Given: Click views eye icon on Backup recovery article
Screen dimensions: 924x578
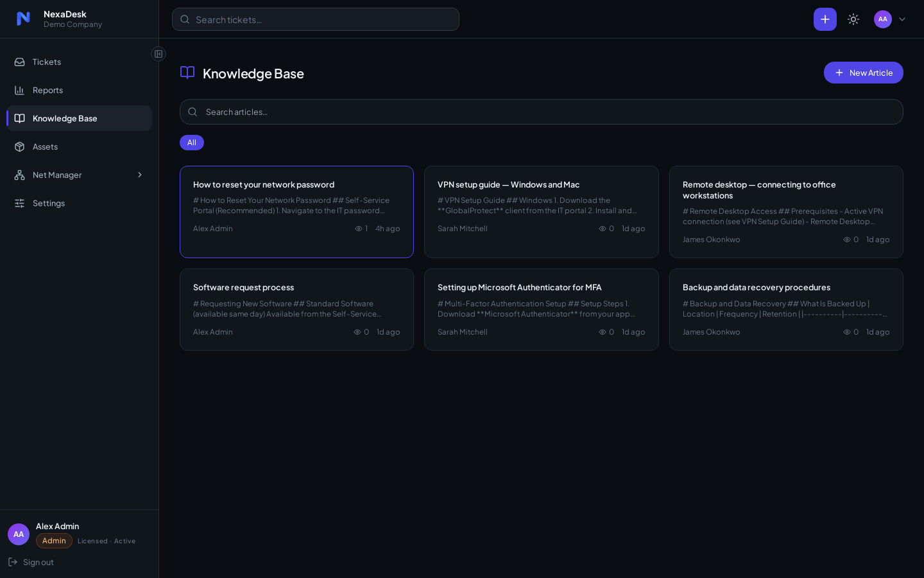Looking at the screenshot, I should tap(847, 332).
